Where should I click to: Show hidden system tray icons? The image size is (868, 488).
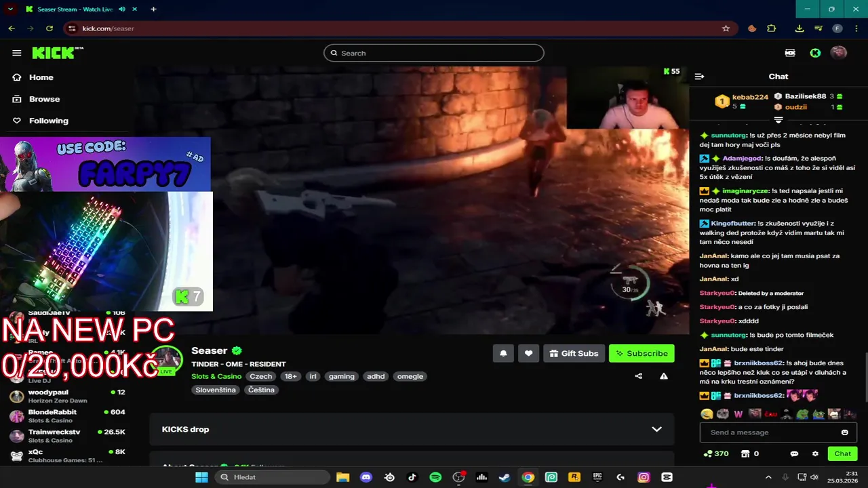[768, 477]
